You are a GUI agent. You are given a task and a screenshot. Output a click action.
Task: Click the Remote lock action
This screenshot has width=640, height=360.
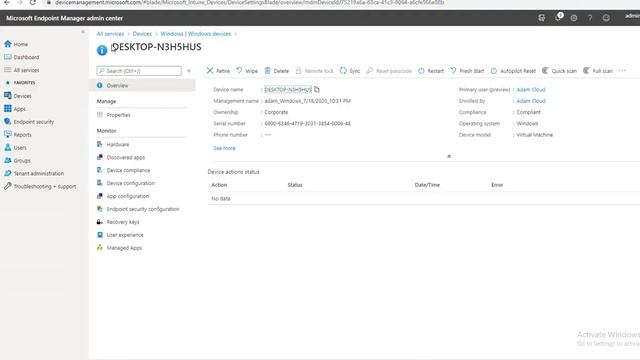(314, 71)
